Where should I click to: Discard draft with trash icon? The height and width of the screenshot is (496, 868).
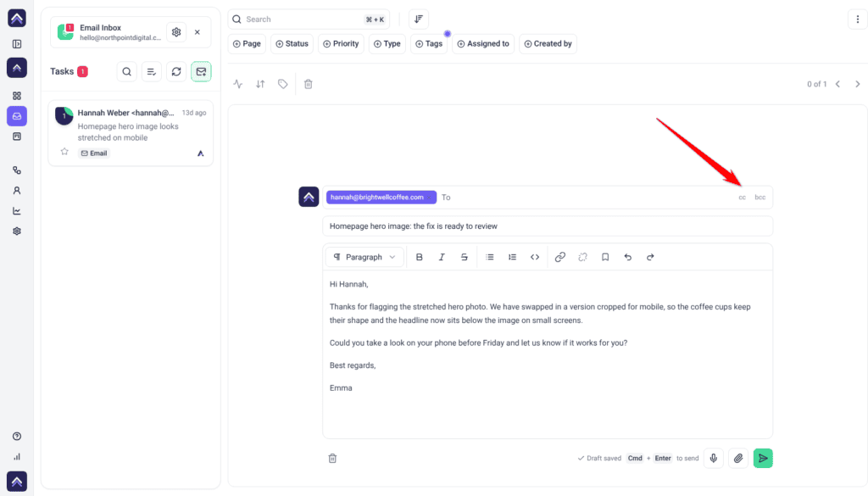[x=332, y=459]
